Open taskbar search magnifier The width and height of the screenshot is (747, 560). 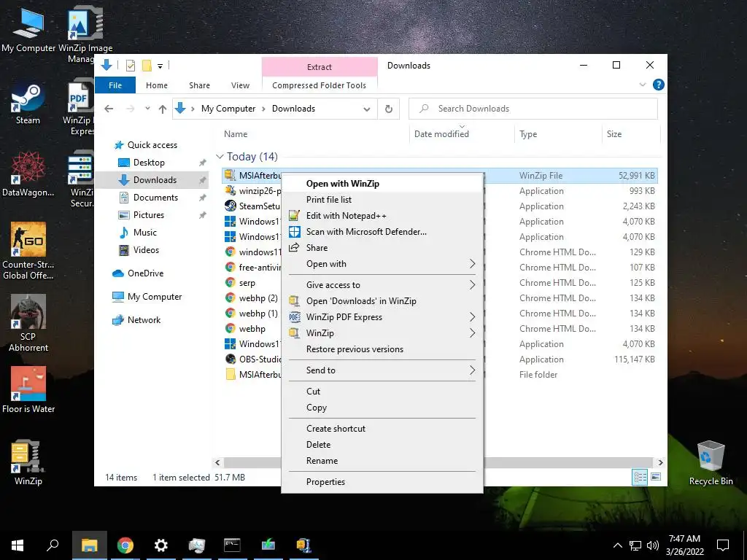pos(53,545)
